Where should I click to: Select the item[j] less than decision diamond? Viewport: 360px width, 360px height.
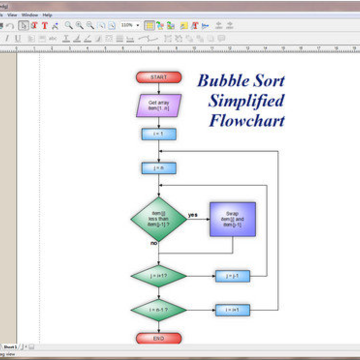click(159, 219)
